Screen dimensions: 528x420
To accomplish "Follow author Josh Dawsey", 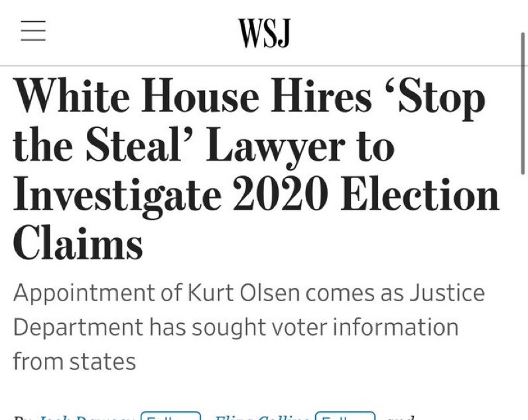I will 170,417.
